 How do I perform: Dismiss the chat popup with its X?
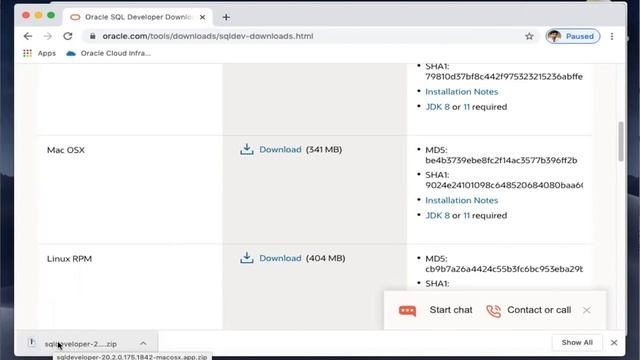point(587,310)
